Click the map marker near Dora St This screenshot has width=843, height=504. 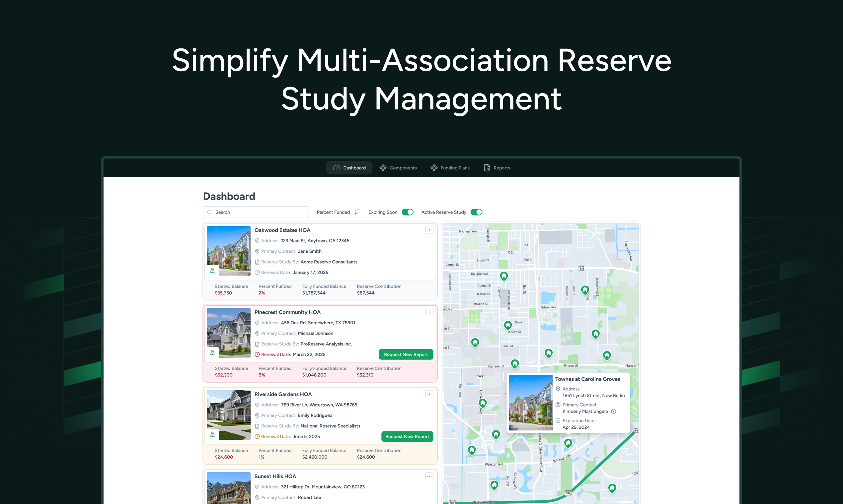[508, 325]
